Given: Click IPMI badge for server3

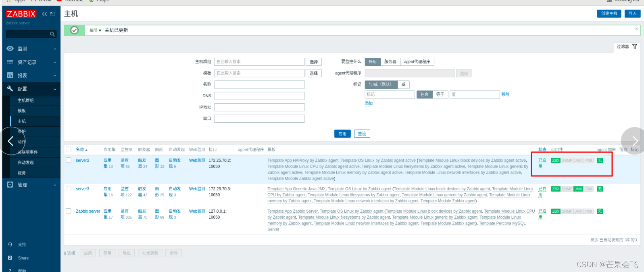Looking at the screenshot, I should click(588, 189).
